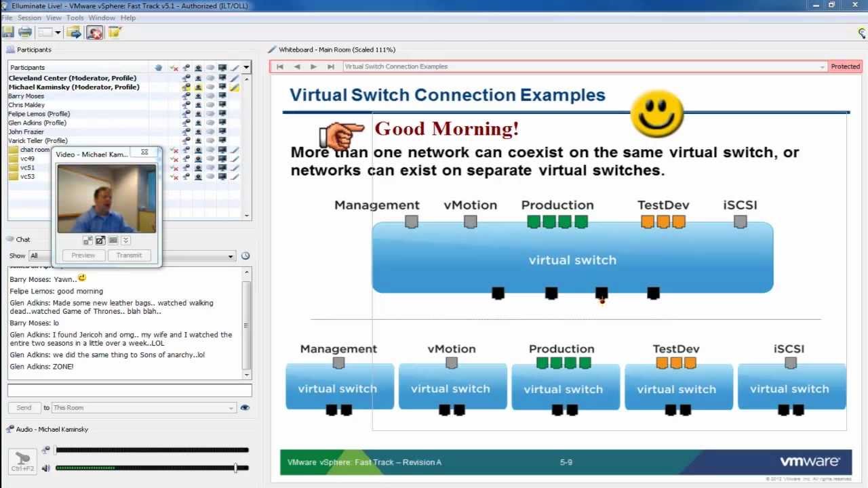Viewport: 868px width, 488px height.
Task: Open the chat room folder row
Action: coord(29,150)
